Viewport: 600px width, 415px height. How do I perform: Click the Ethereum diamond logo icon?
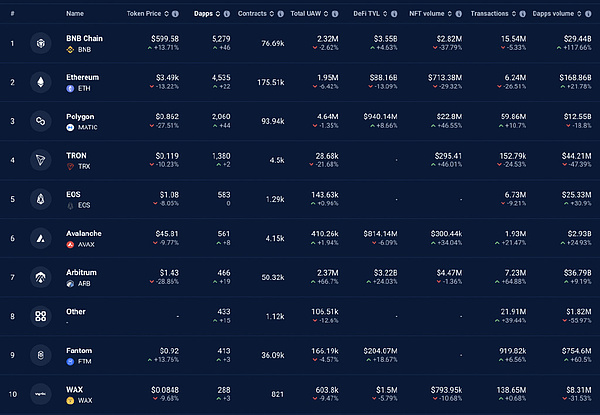coord(40,82)
